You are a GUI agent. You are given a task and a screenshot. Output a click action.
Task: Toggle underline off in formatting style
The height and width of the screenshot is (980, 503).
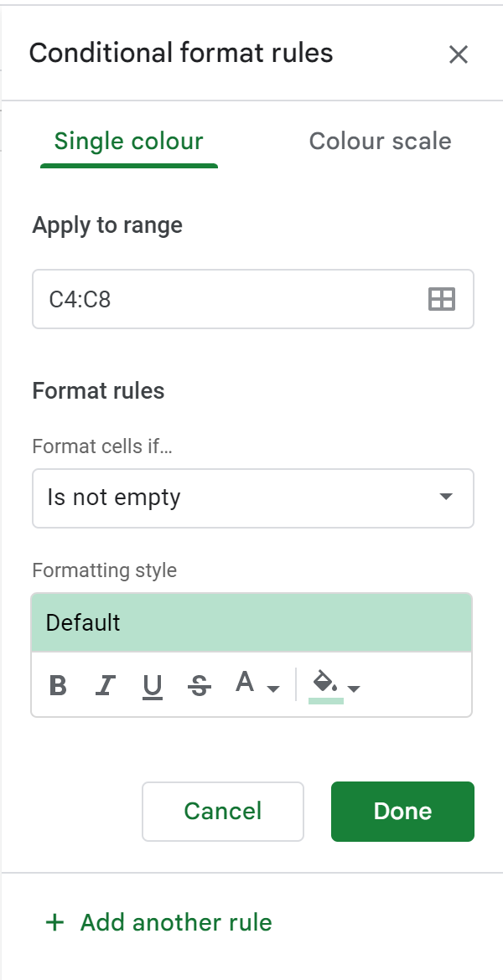(x=152, y=685)
